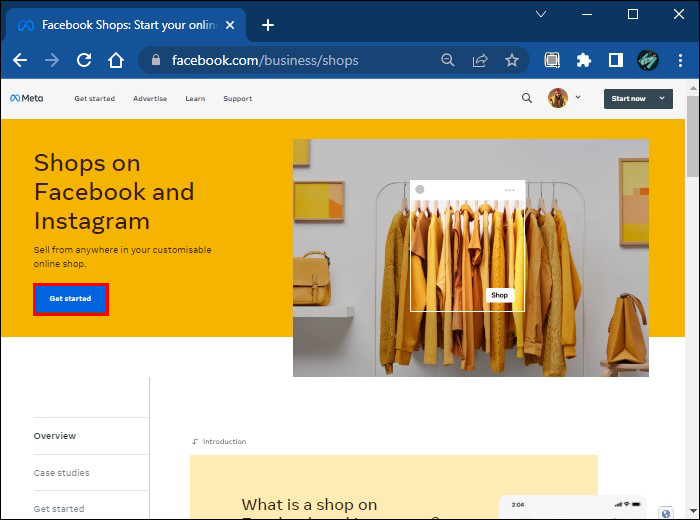Open the Facebook account avatar

tap(558, 98)
